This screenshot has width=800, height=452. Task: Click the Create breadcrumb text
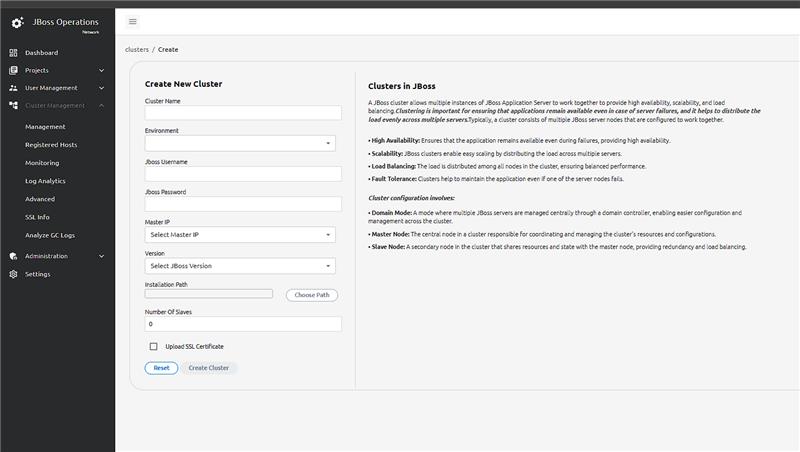(168, 49)
